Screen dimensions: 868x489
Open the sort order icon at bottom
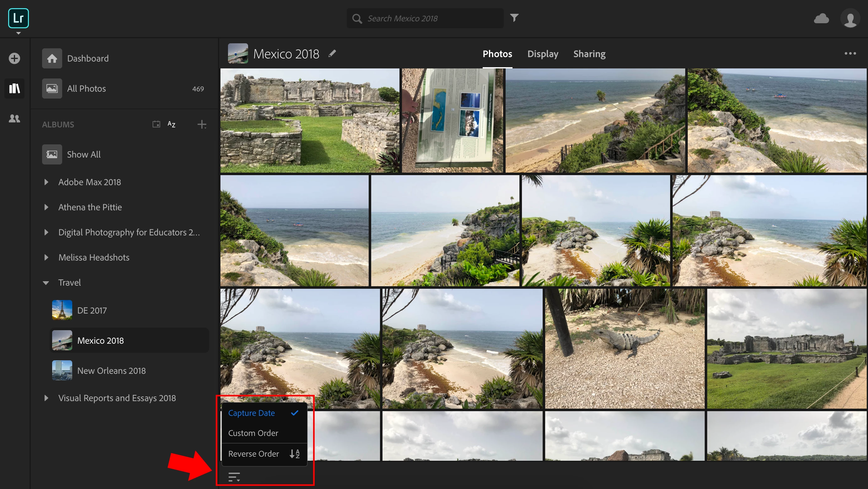pos(234,476)
